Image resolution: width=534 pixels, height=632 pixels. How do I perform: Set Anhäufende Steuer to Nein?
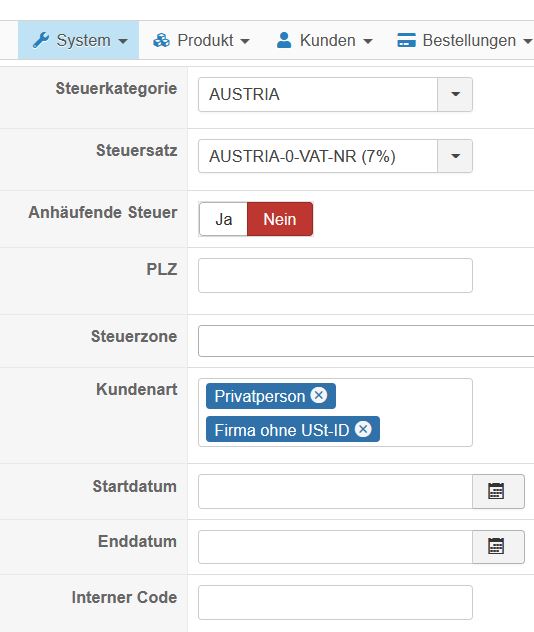click(280, 219)
